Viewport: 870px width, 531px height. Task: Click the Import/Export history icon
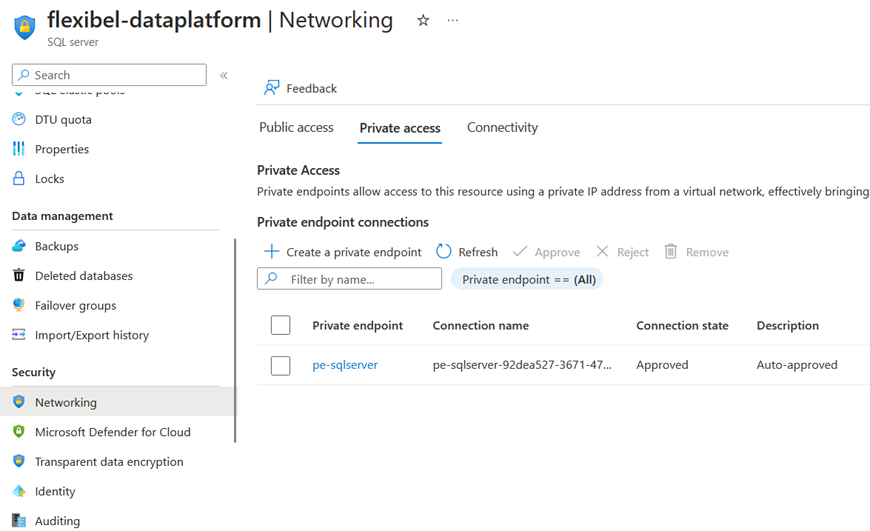19,334
